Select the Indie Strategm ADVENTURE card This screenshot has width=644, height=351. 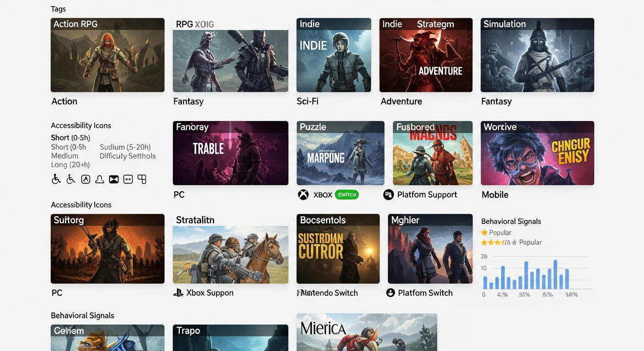(x=426, y=55)
